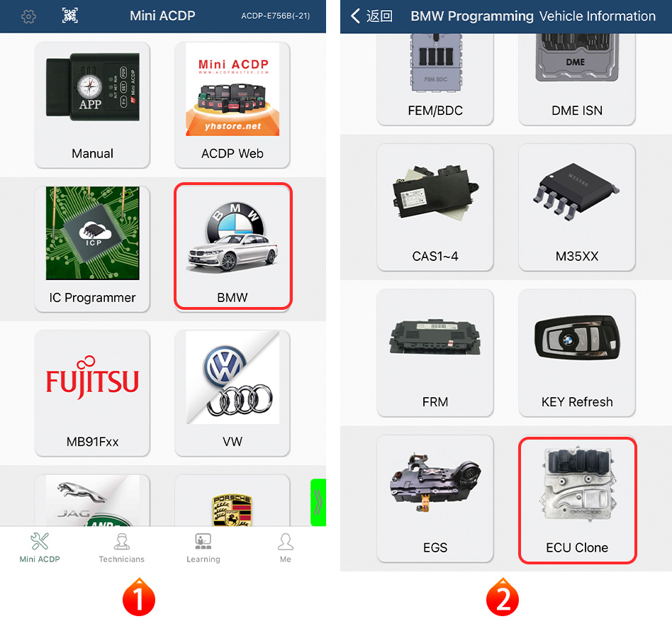672x636 pixels.
Task: Open the Manual APP tile
Action: [92, 104]
